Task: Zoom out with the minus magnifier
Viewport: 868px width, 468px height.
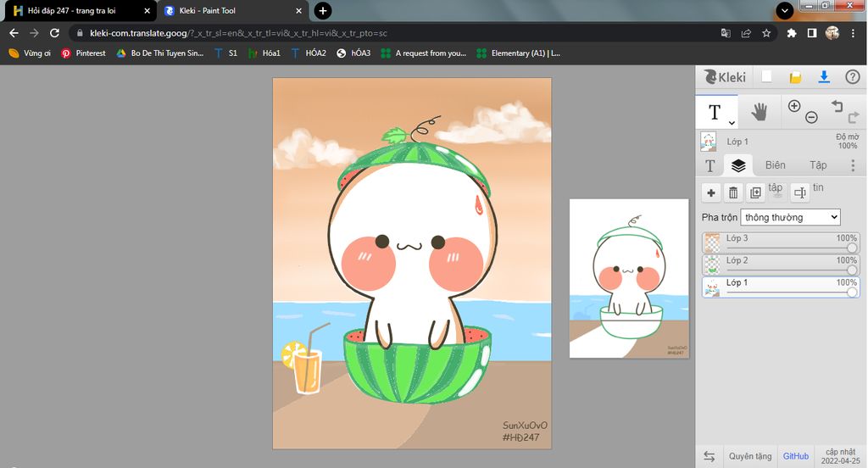Action: 811,117
